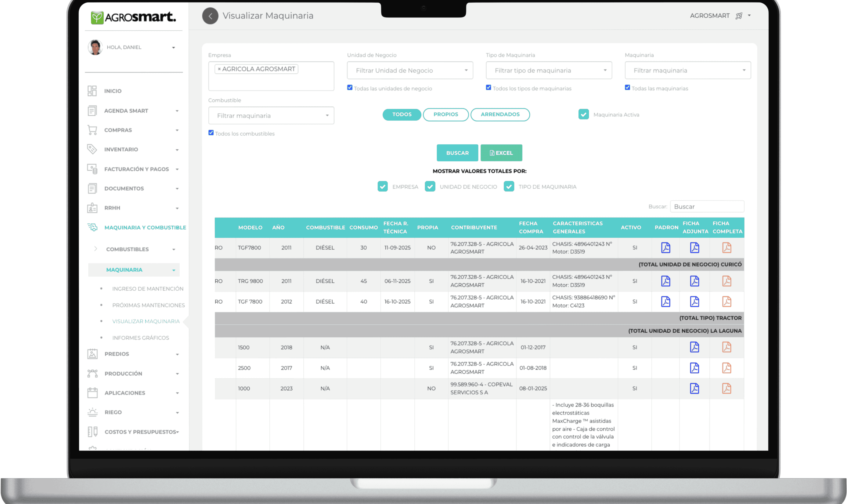Click the Inventario tag icon
847x504 pixels.
92,149
